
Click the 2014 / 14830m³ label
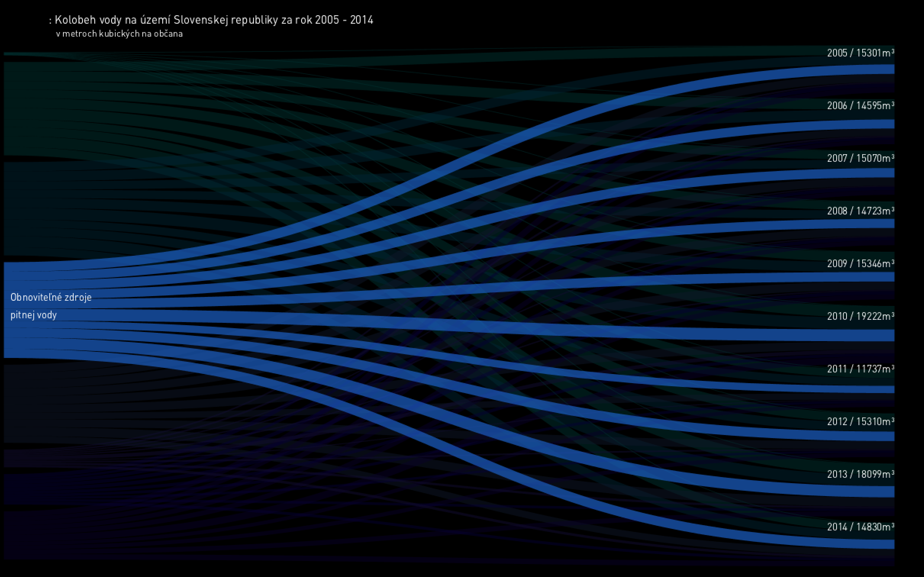pos(860,527)
